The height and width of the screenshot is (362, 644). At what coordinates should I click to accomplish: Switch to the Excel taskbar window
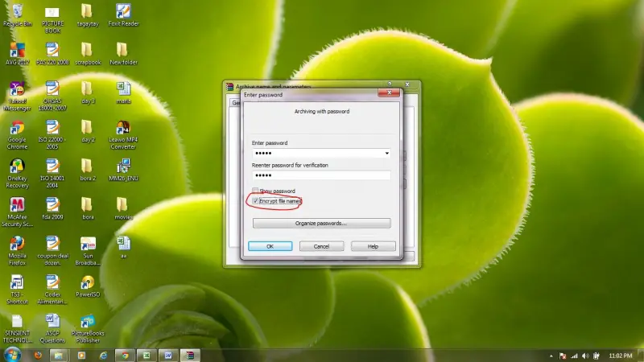point(147,356)
